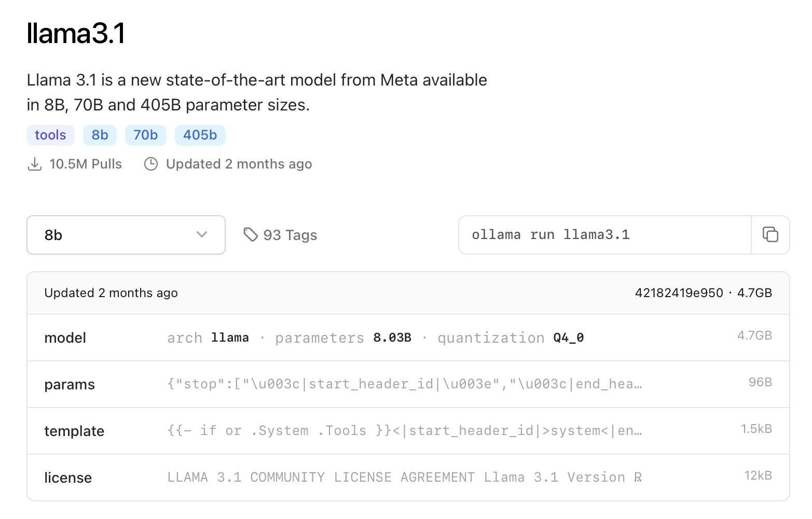812x519 pixels.
Task: Click the ollama run llama3.1 command field
Action: (x=605, y=235)
